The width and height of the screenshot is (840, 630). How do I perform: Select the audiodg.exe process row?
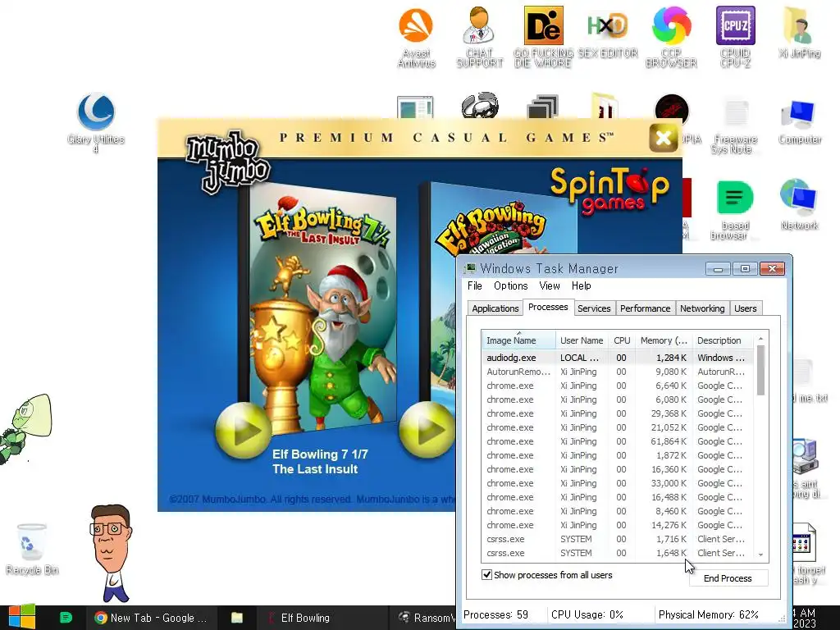[x=617, y=358]
